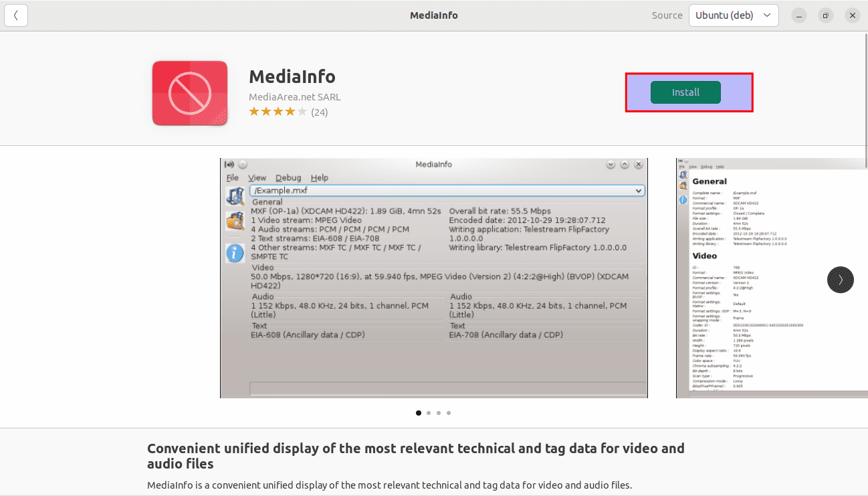Open the second screenshot showing General and Video

coord(772,278)
